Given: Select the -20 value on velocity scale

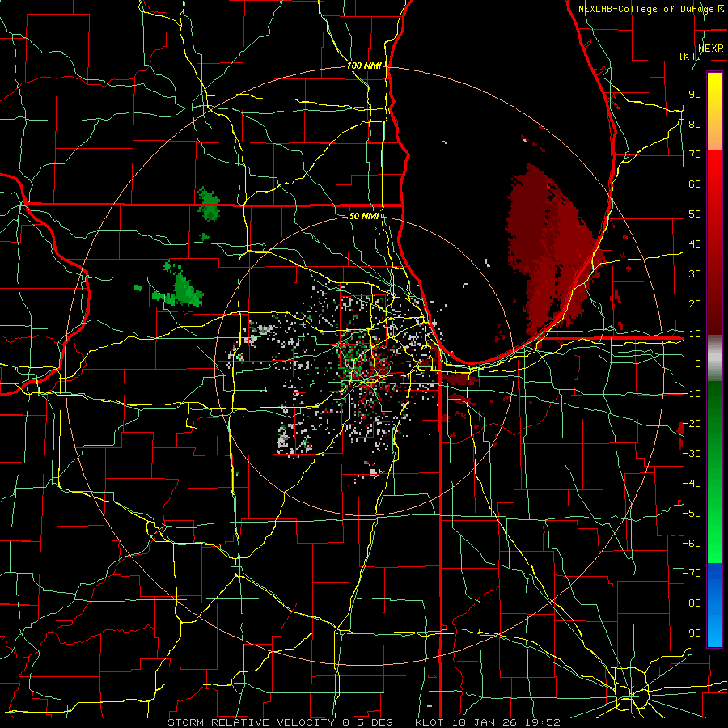Looking at the screenshot, I should [692, 423].
